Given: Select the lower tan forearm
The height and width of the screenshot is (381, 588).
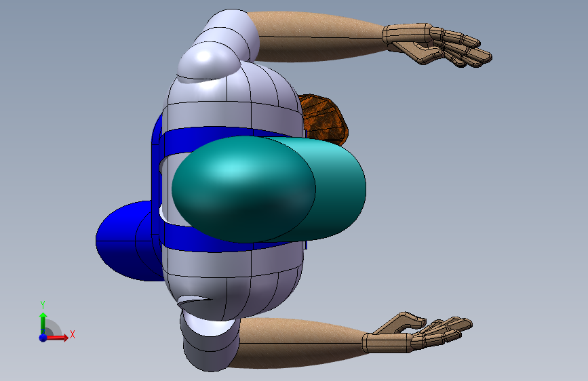Looking at the screenshot, I should (x=300, y=343).
